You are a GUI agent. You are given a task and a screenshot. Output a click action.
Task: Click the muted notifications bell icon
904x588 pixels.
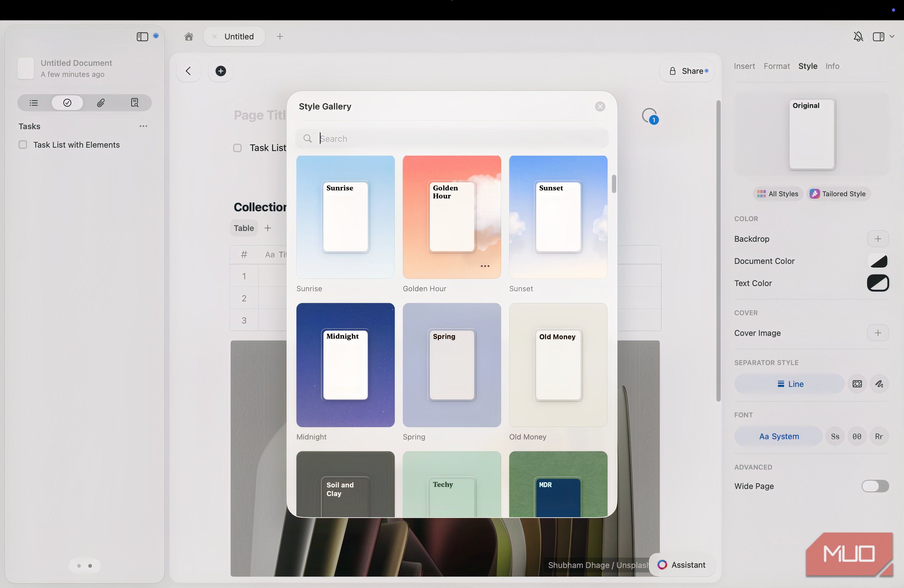coord(858,37)
